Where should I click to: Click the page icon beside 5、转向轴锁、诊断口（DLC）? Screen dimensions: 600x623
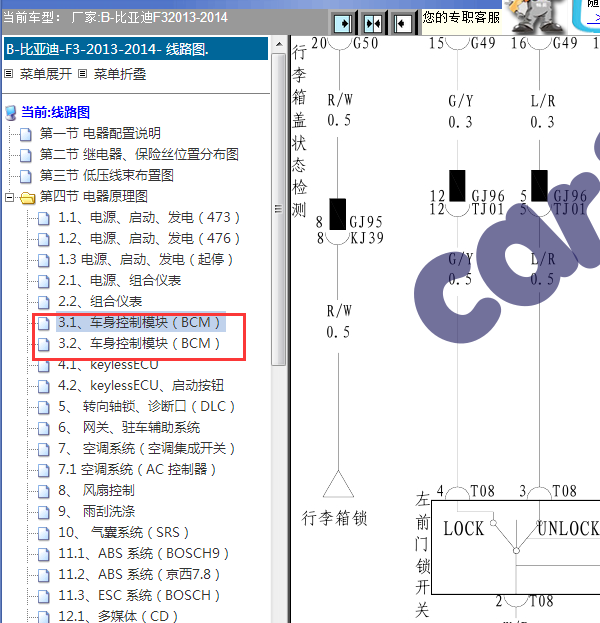(44, 407)
